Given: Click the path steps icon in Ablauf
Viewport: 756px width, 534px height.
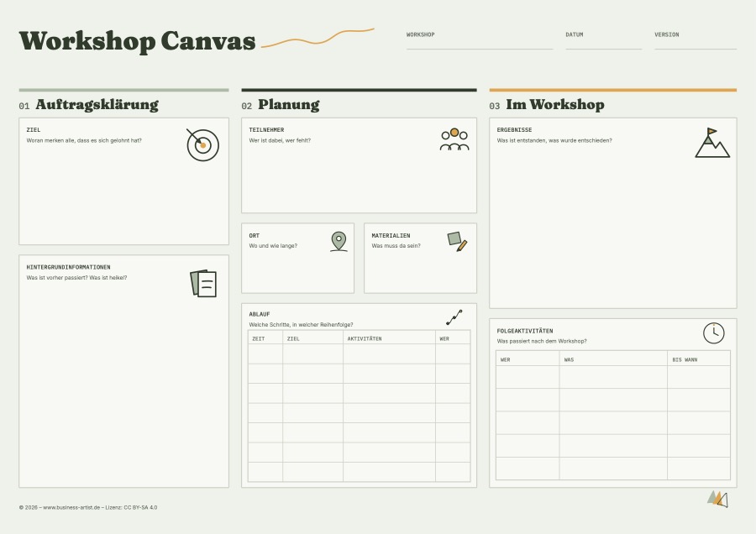Looking at the screenshot, I should [454, 317].
